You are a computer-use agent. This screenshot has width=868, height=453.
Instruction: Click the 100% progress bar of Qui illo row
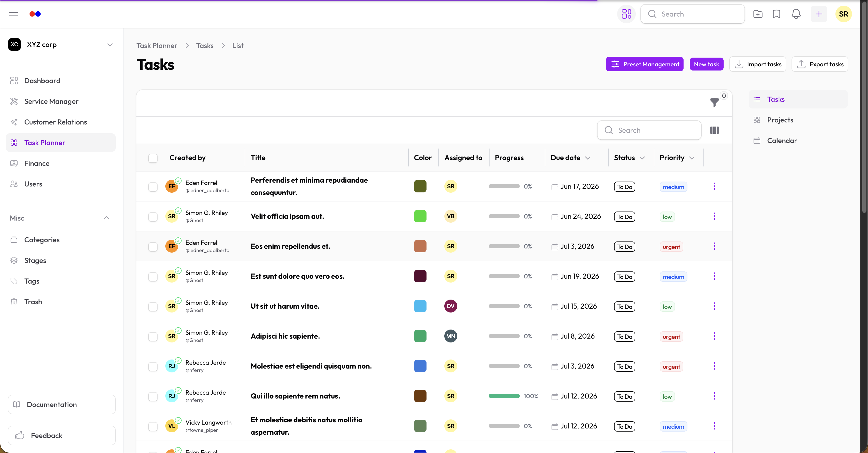pyautogui.click(x=504, y=396)
